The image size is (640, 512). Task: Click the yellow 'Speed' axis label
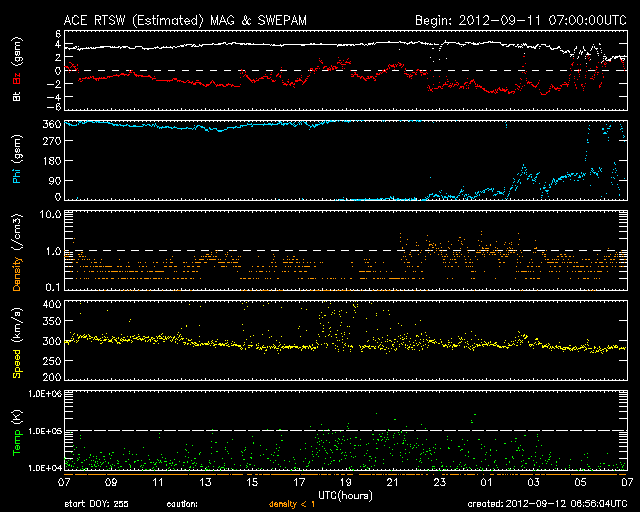coord(17,363)
